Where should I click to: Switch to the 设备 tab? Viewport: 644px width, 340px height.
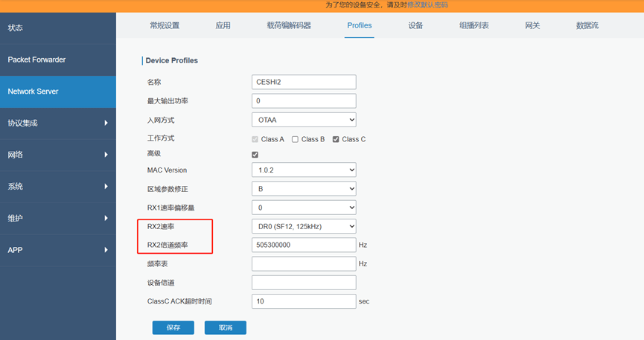pyautogui.click(x=415, y=25)
